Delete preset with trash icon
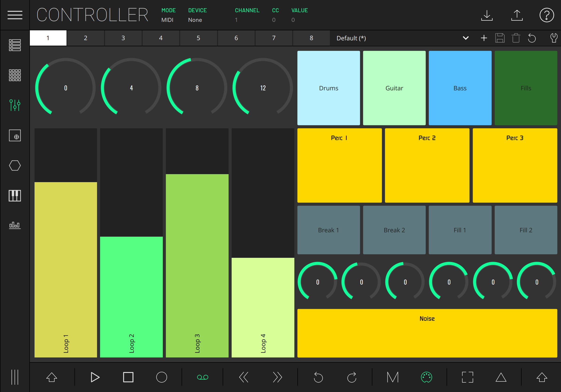Viewport: 561px width, 392px height. pyautogui.click(x=516, y=38)
